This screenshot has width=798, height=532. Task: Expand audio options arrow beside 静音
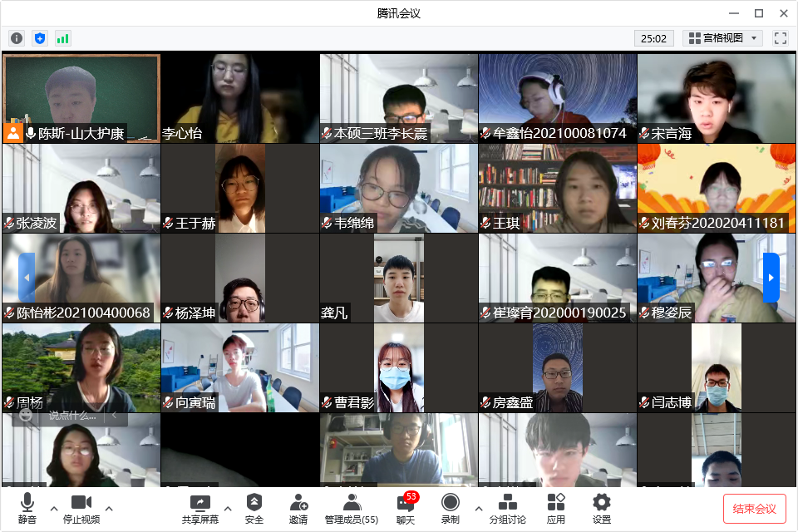[x=54, y=508]
